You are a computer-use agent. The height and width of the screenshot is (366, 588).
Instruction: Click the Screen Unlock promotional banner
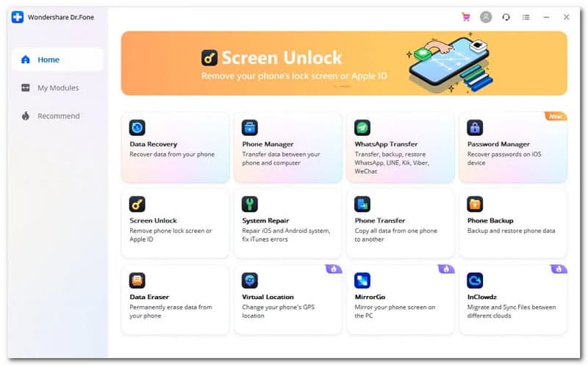[344, 63]
